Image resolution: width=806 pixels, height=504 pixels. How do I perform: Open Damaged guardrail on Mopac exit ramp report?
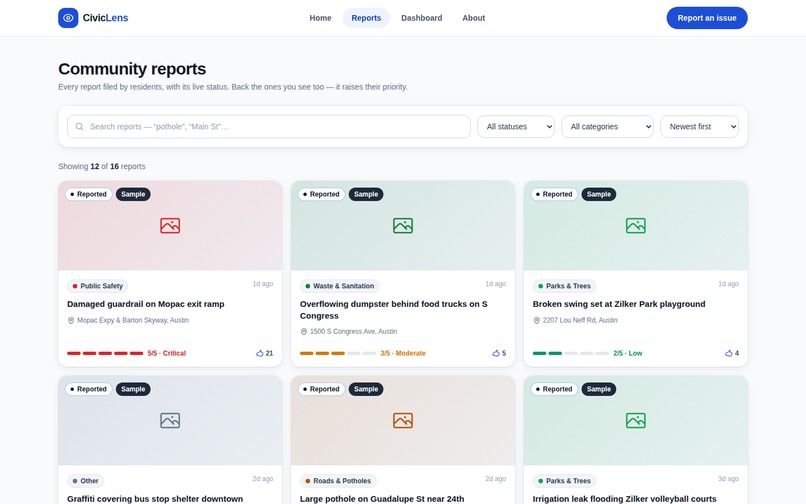pos(145,304)
